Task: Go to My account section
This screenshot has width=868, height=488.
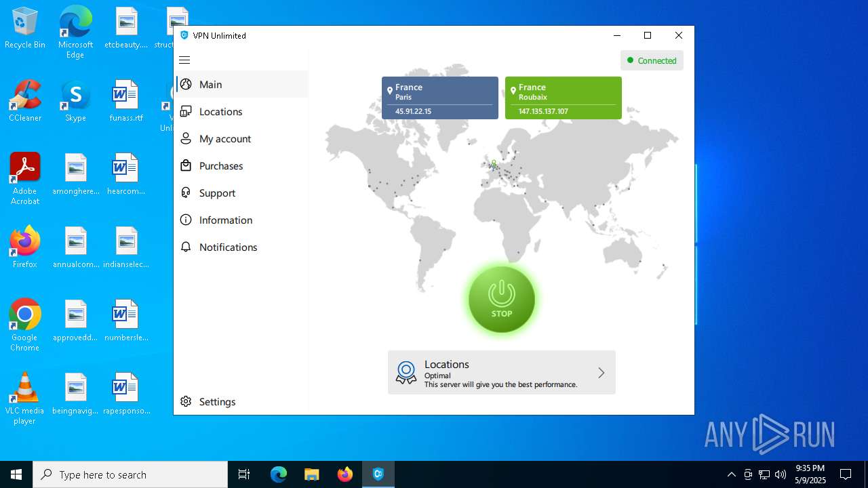Action: coord(242,138)
